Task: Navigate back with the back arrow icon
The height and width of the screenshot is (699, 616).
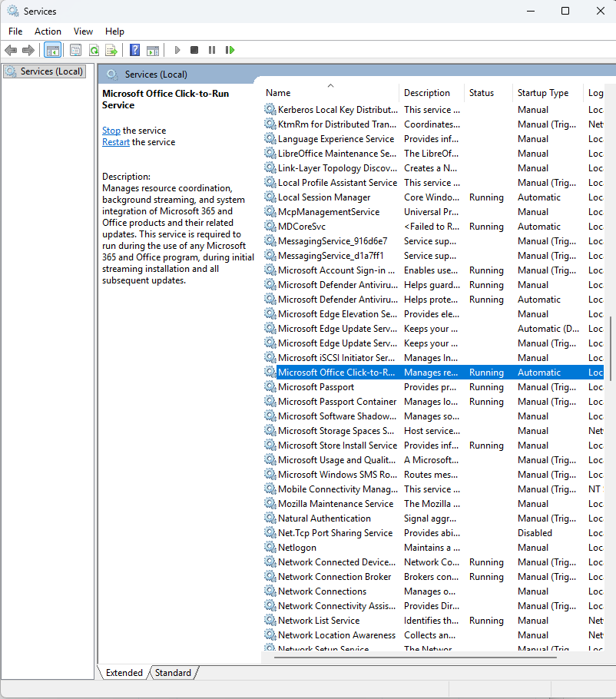Action: coord(11,50)
